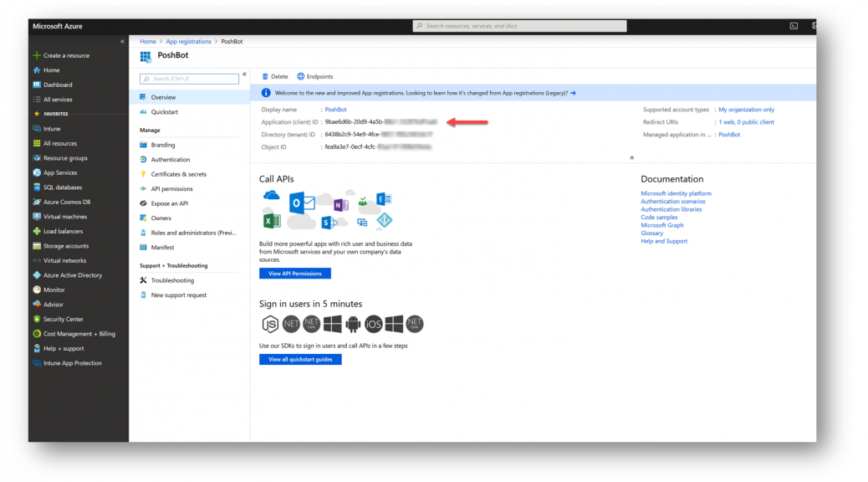868x482 pixels.
Task: Open Glossary link
Action: (x=651, y=233)
